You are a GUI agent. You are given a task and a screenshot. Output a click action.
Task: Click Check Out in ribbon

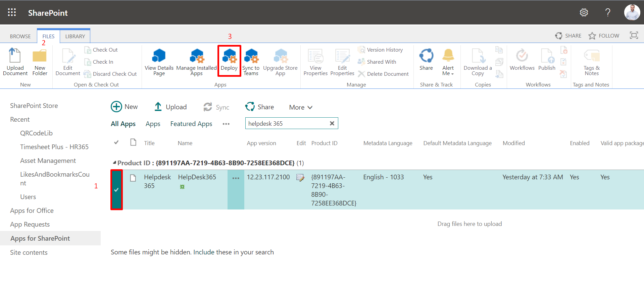(x=101, y=50)
